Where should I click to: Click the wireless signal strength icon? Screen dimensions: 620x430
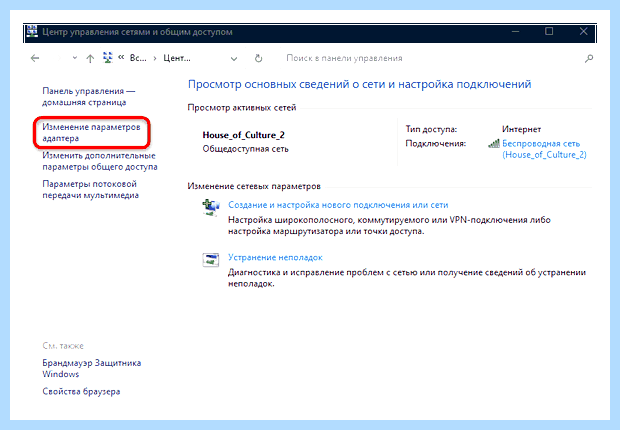494,144
